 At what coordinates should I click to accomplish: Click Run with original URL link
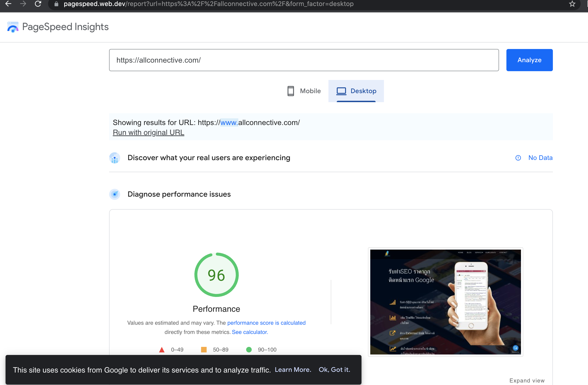(x=148, y=133)
